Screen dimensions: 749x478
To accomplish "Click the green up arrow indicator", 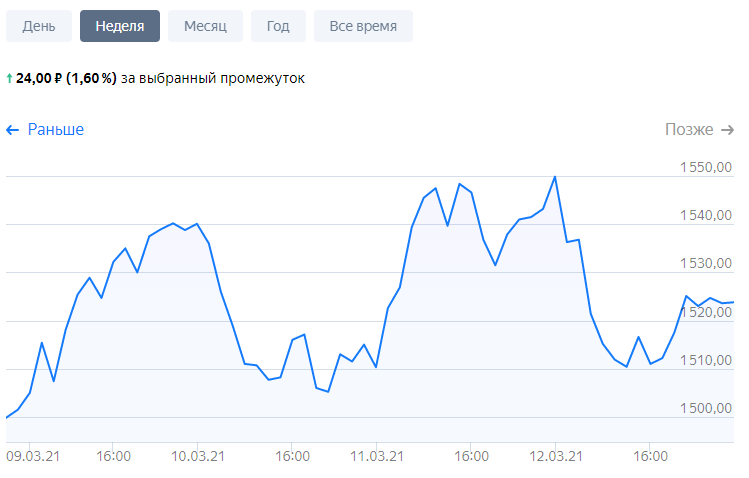I will (9, 78).
